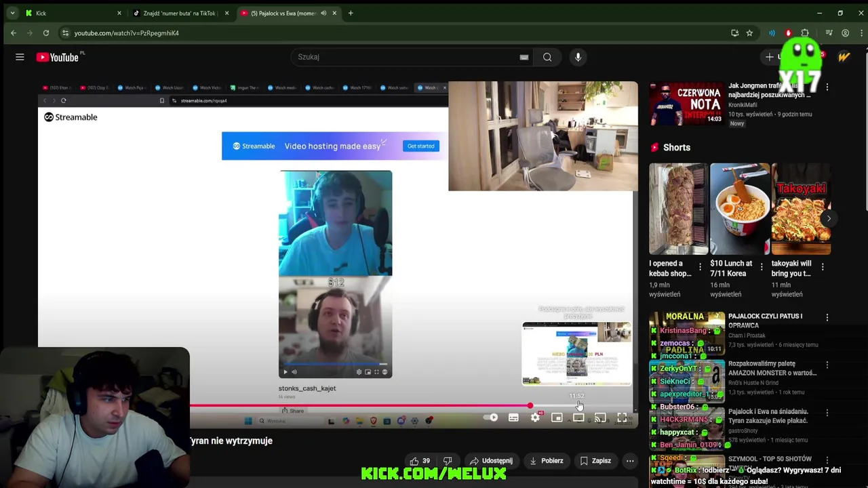Switch the player to miniplayer mode
The height and width of the screenshot is (488, 868).
pos(557,418)
